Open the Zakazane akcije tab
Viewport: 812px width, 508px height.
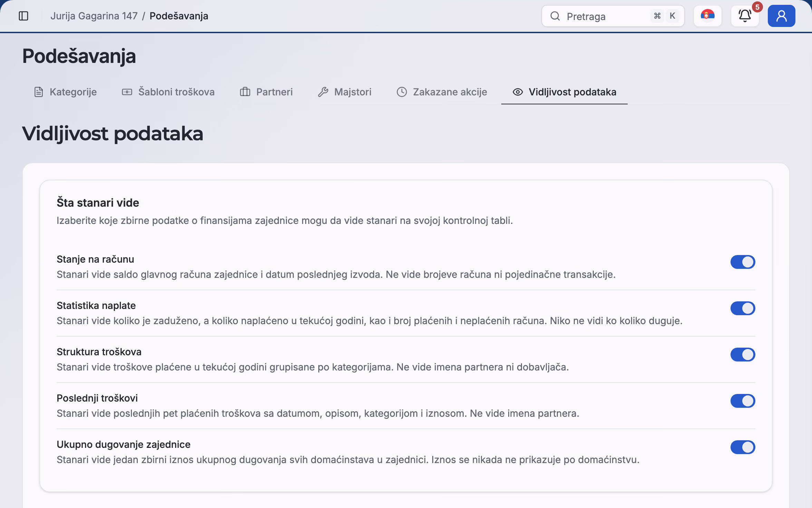click(x=442, y=92)
